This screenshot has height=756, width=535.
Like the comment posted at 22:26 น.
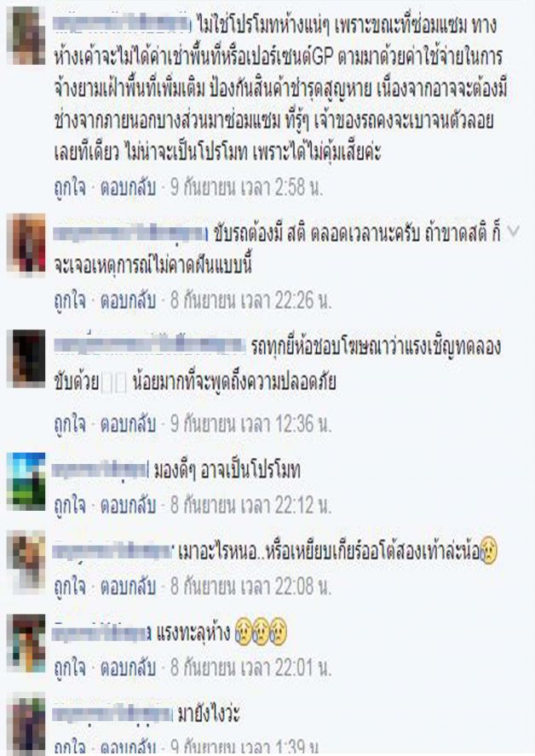(x=70, y=301)
